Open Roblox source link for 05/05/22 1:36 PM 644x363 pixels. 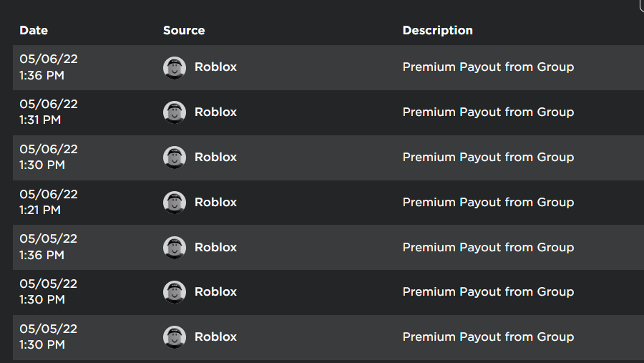pyautogui.click(x=215, y=248)
